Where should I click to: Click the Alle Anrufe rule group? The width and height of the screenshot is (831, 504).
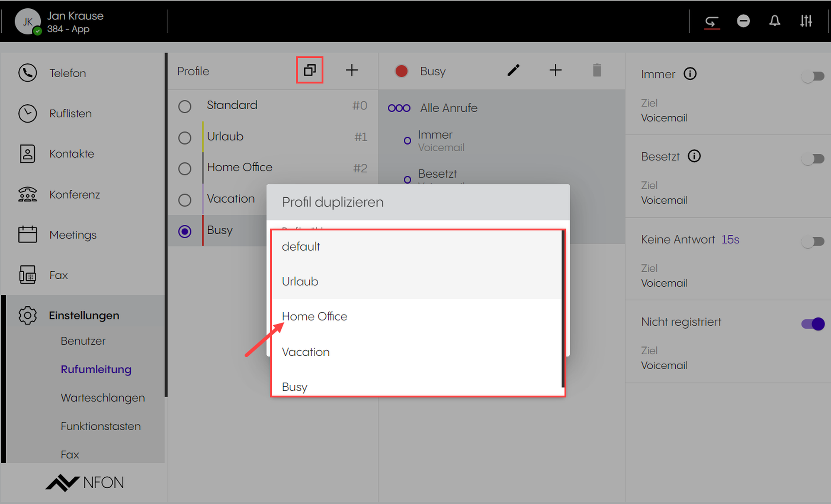449,108
